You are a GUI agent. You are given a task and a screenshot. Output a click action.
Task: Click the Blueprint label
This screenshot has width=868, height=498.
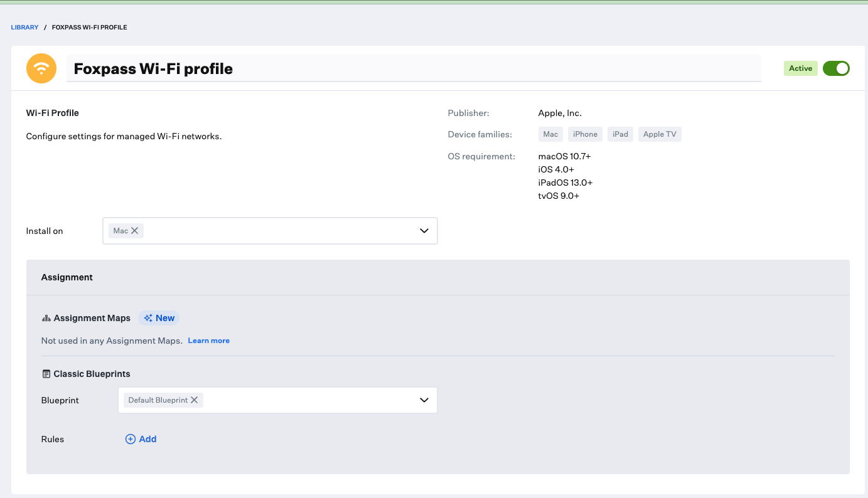pyautogui.click(x=60, y=400)
